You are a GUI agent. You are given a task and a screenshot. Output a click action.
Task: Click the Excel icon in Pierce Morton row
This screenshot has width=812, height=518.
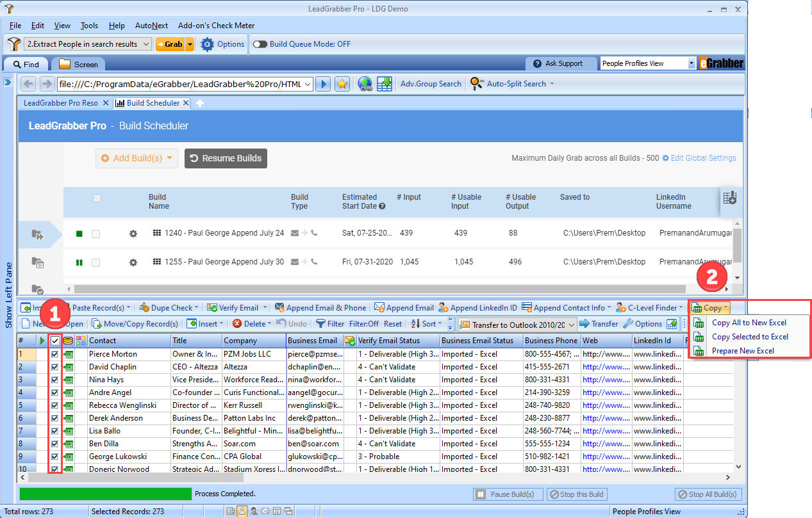click(68, 354)
